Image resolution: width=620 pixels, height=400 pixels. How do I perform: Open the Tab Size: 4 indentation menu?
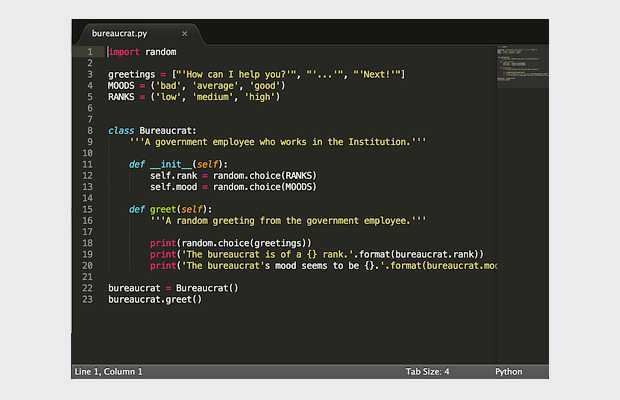(427, 372)
